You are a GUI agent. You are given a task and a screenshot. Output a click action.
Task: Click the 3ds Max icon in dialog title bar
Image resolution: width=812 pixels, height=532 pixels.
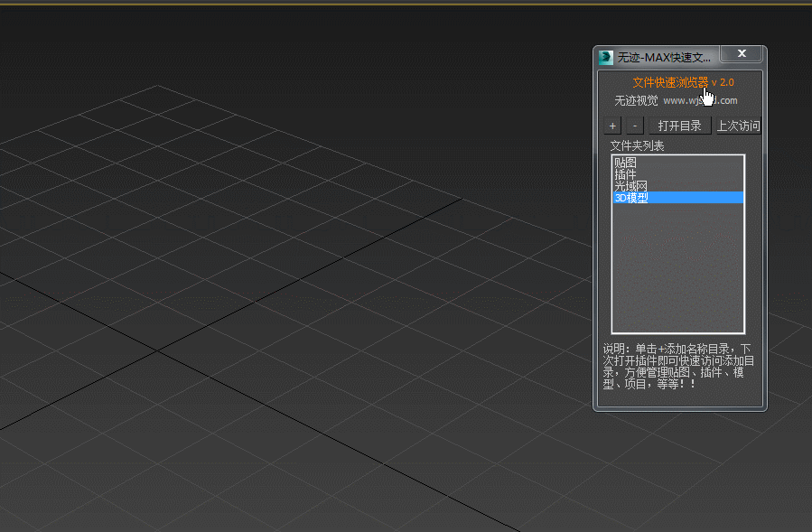click(x=606, y=57)
